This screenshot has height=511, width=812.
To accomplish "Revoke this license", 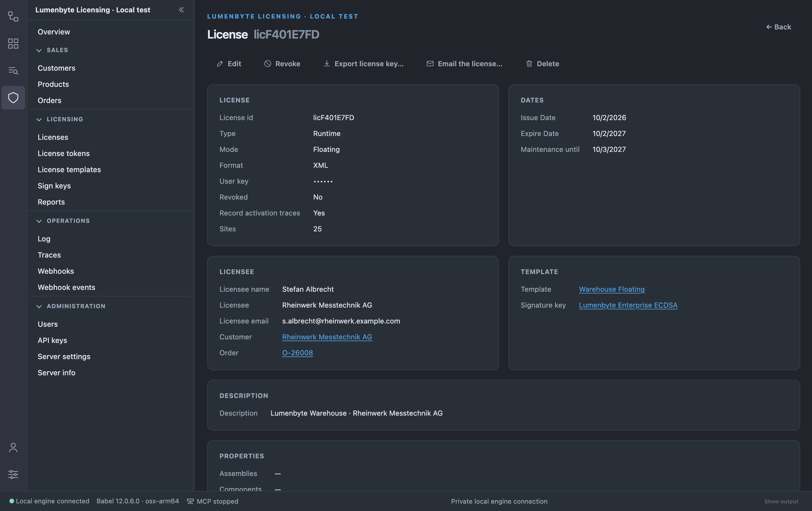I will 282,64.
